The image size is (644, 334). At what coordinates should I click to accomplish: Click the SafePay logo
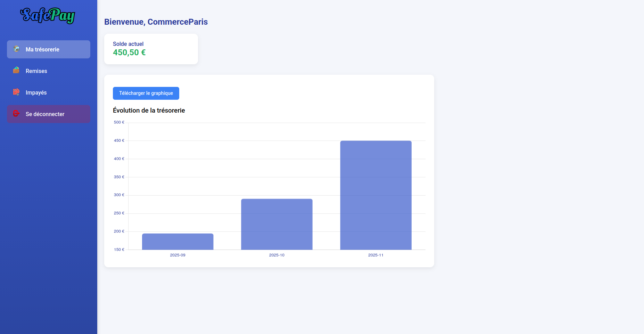48,16
